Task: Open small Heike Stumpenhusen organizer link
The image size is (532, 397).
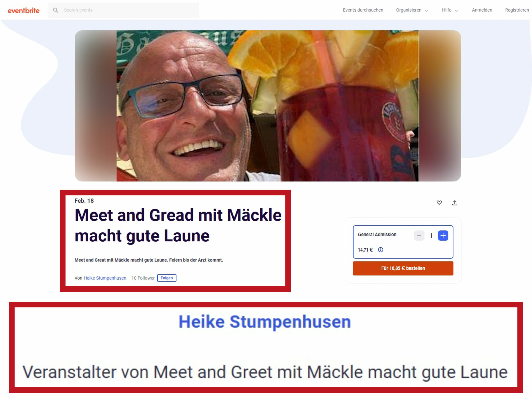Action: pyautogui.click(x=105, y=278)
